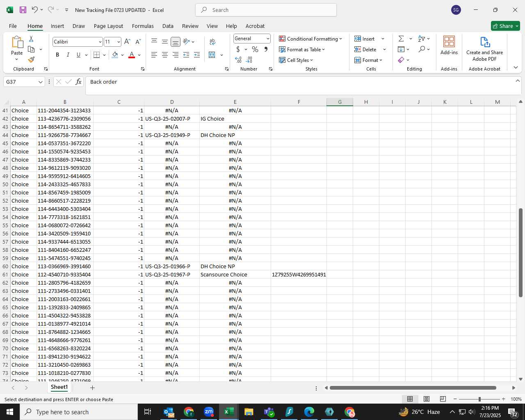This screenshot has width=525, height=420.
Task: Cut the selection with the scissors icon
Action: [31, 39]
